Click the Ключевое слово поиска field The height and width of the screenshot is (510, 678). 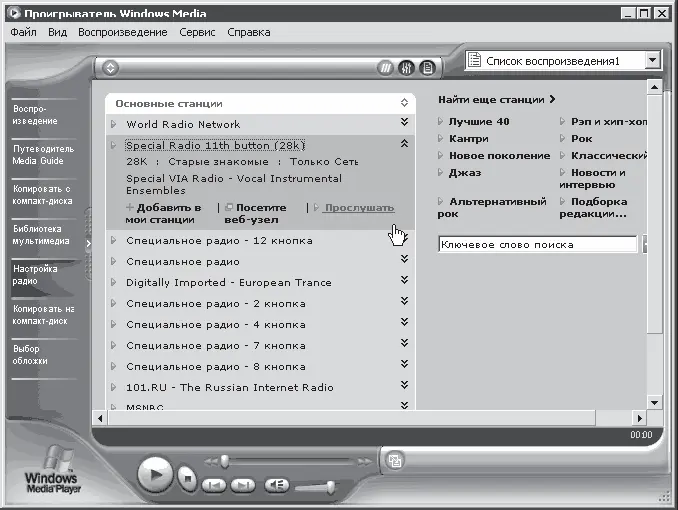coord(537,244)
